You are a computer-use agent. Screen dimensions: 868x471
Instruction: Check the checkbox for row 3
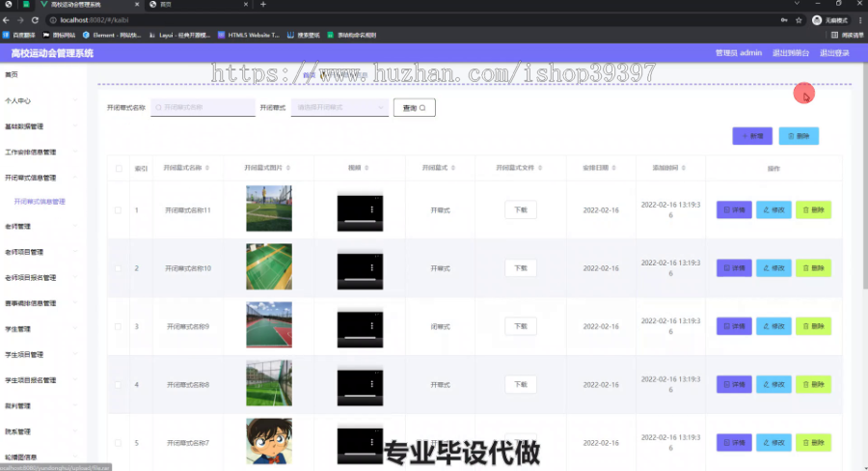(x=118, y=326)
